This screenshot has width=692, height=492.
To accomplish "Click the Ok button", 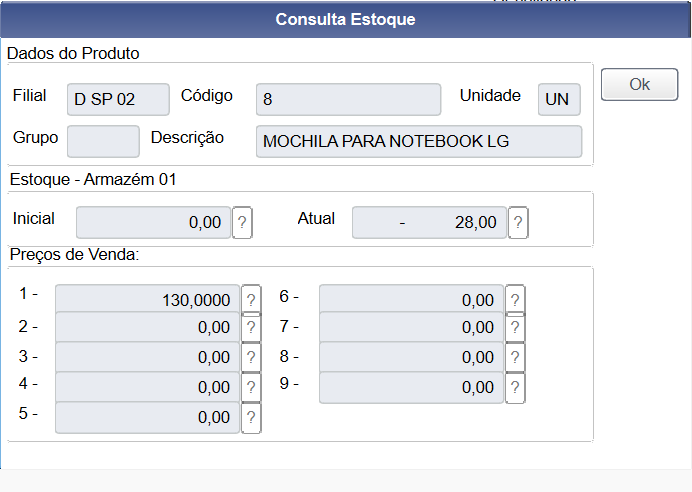I will click(x=639, y=84).
